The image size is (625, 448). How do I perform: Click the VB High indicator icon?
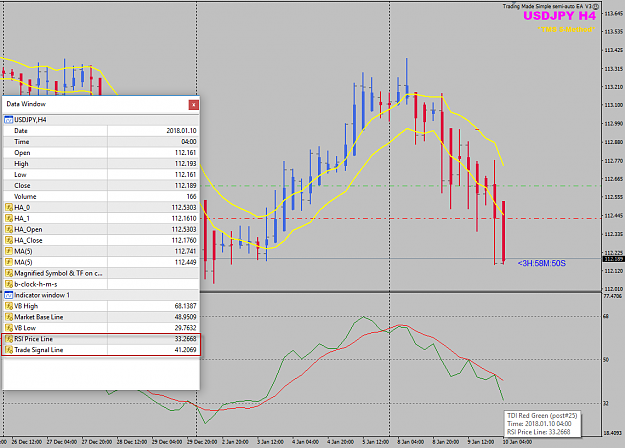click(9, 306)
